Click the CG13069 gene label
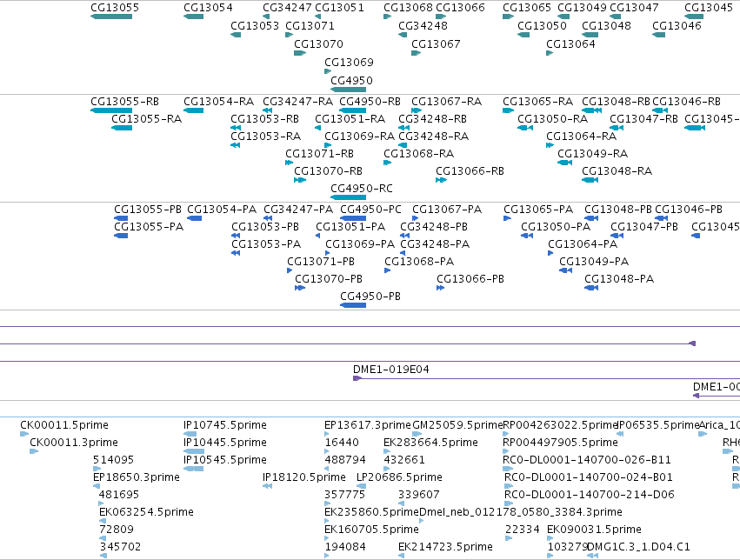Image resolution: width=740 pixels, height=560 pixels. coord(349,63)
